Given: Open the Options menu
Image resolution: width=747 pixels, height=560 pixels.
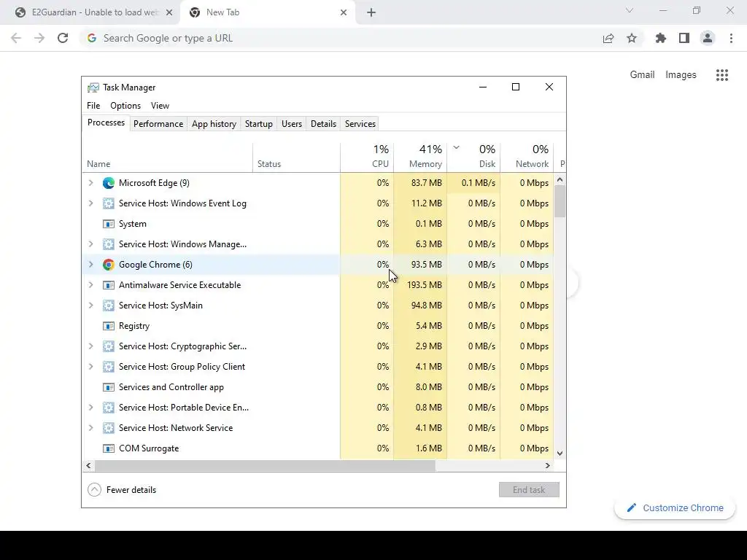Looking at the screenshot, I should (x=125, y=106).
